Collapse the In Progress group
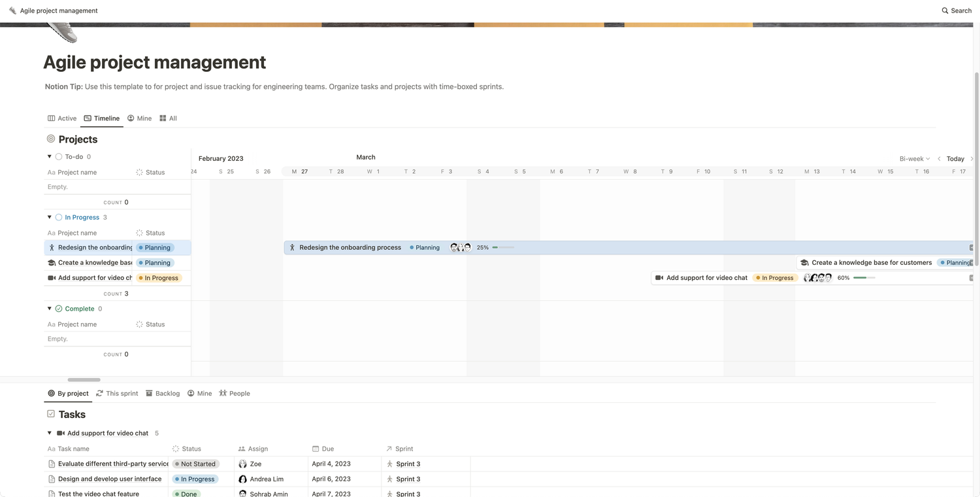980x497 pixels. tap(49, 217)
